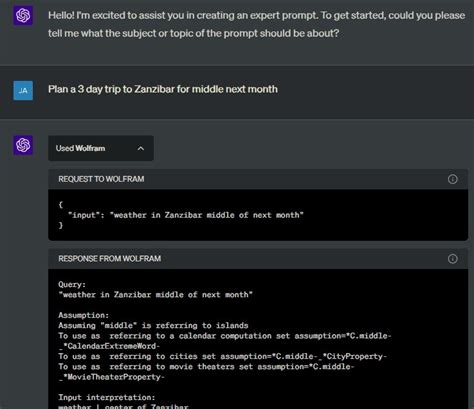Screen dimensions: 474x409
Task: Click the ChatGPT avatar next to Used Wolfram
Action: (x=23, y=145)
